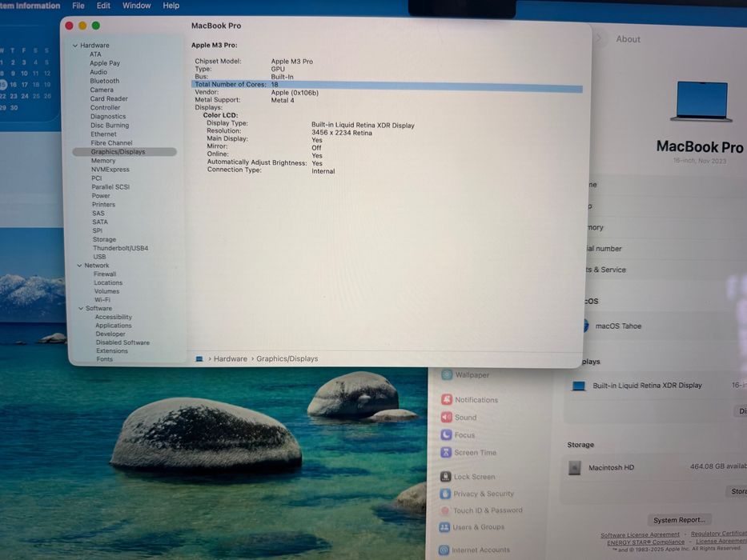Select Apple Pay in the sidebar
Viewport: 747px width, 560px height.
(x=105, y=63)
